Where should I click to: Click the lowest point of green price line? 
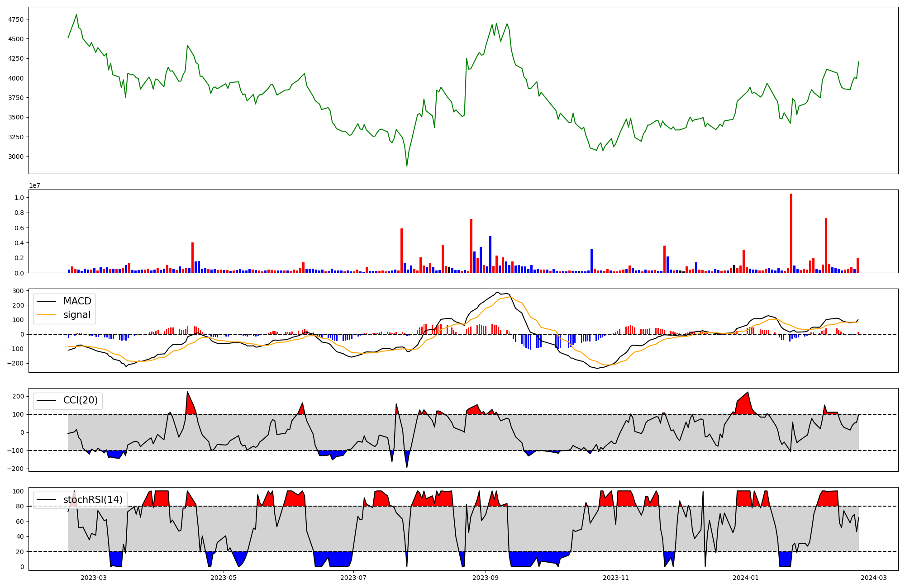coord(407,166)
